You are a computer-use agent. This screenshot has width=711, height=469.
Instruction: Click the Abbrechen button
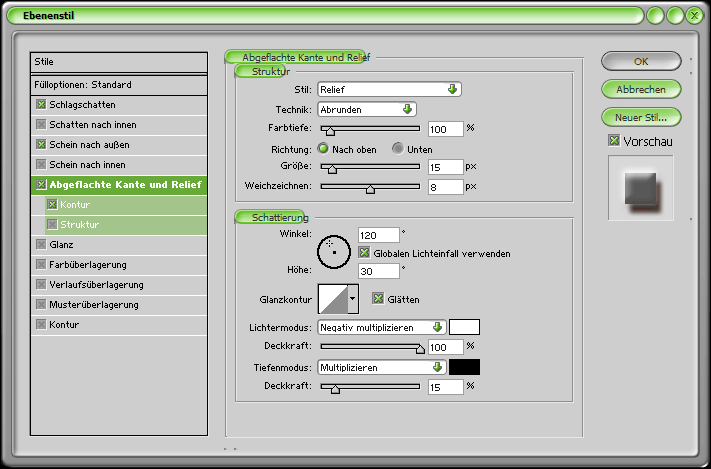coord(641,89)
